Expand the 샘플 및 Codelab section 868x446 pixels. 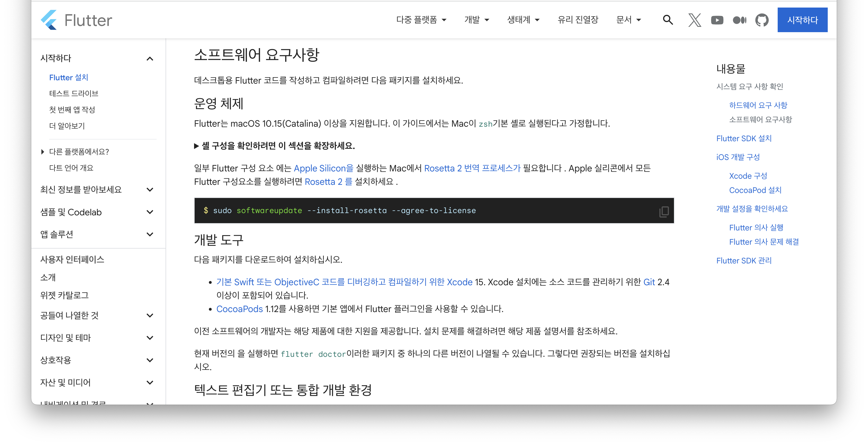coord(150,212)
